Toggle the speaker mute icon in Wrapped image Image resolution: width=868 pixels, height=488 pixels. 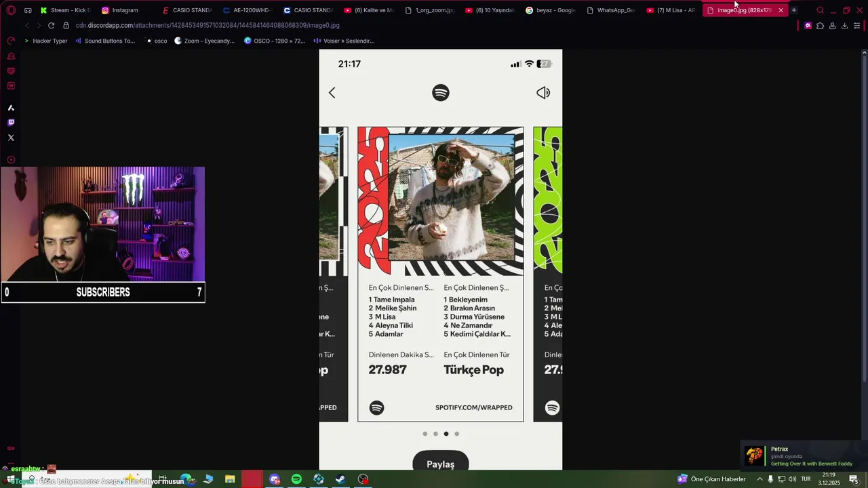543,93
